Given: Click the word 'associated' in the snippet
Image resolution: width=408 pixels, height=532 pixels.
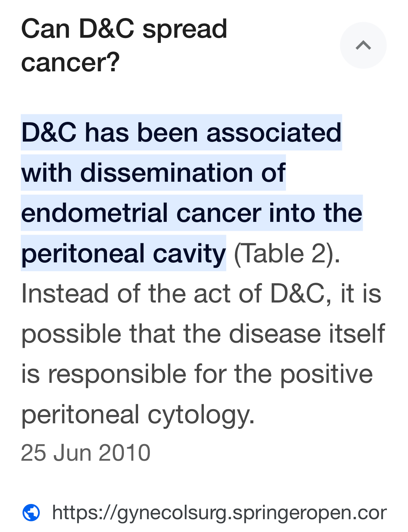Looking at the screenshot, I should click(x=274, y=132).
